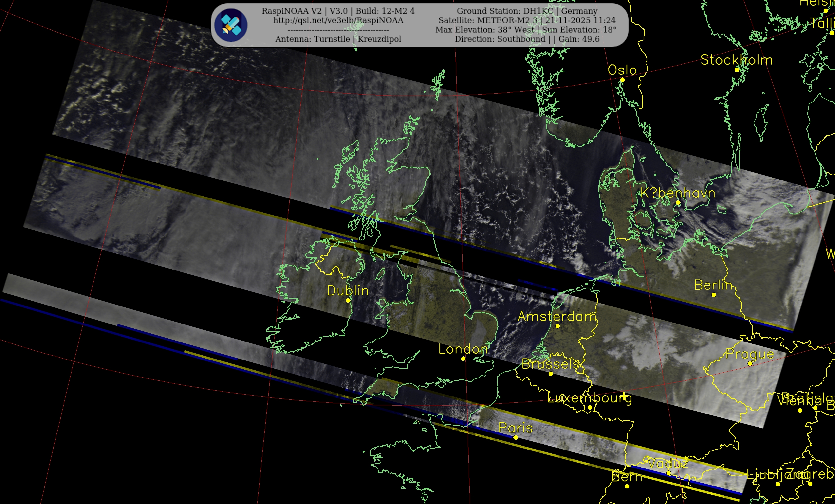The height and width of the screenshot is (504, 835).
Task: Select the Prague city label
Action: point(750,354)
